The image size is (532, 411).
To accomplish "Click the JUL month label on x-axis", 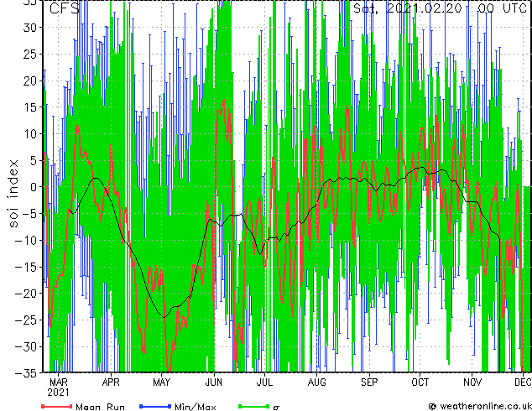I will coord(264,382).
